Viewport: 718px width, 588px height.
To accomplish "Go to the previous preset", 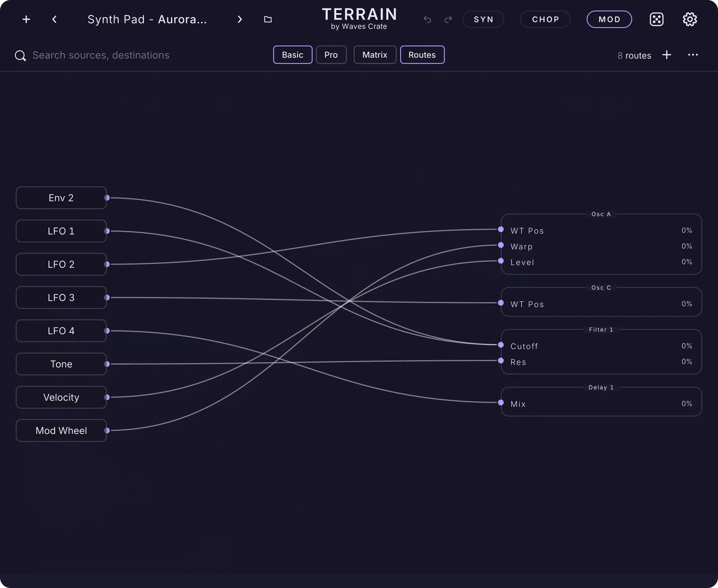I will (54, 19).
